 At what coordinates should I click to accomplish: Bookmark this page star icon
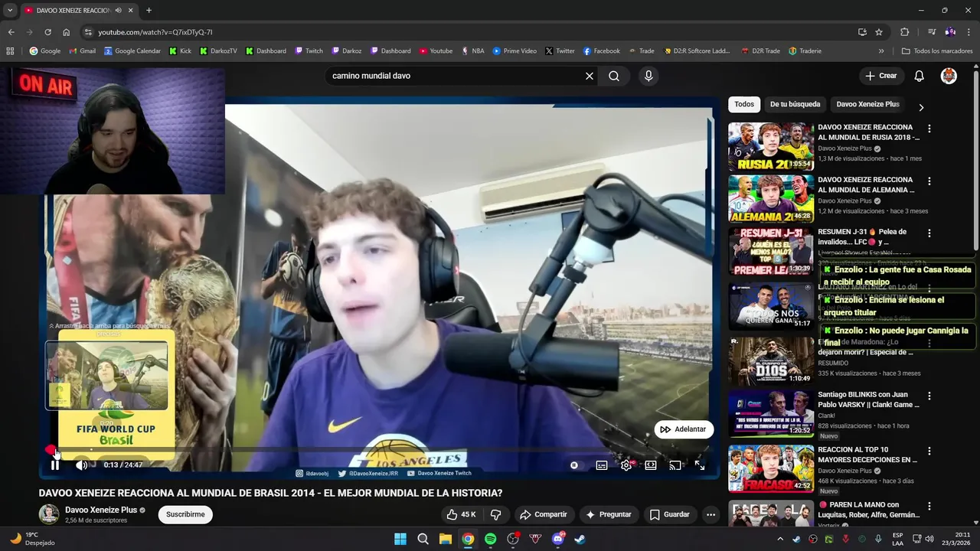[x=879, y=32]
